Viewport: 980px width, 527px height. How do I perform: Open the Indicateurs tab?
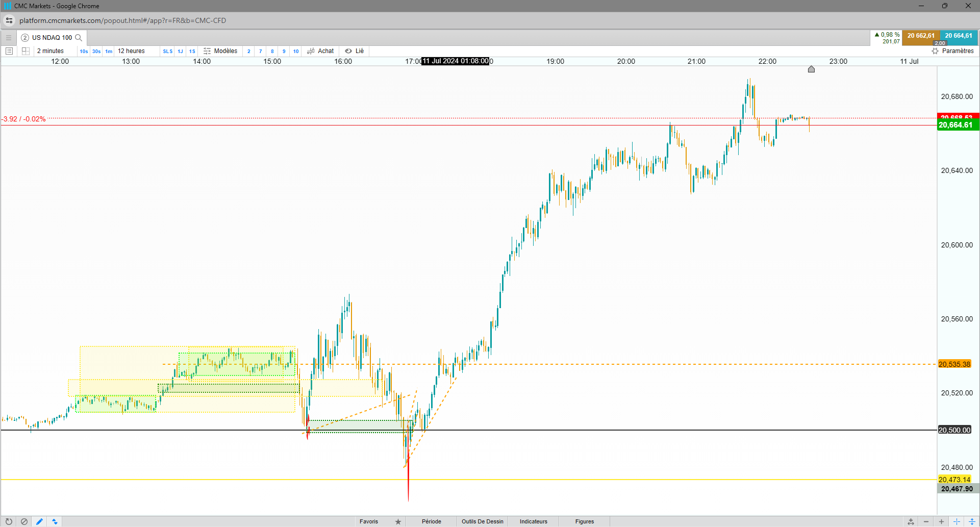tap(534, 521)
